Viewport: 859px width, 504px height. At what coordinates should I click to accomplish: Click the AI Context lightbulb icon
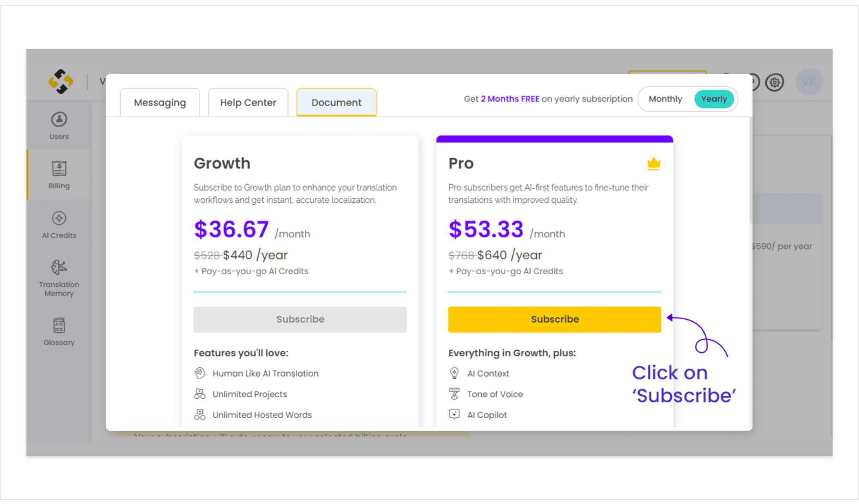pyautogui.click(x=454, y=373)
